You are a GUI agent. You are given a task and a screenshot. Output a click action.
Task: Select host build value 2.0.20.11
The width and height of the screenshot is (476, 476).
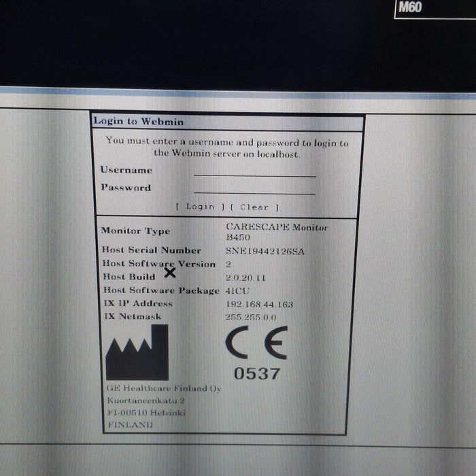tap(245, 277)
